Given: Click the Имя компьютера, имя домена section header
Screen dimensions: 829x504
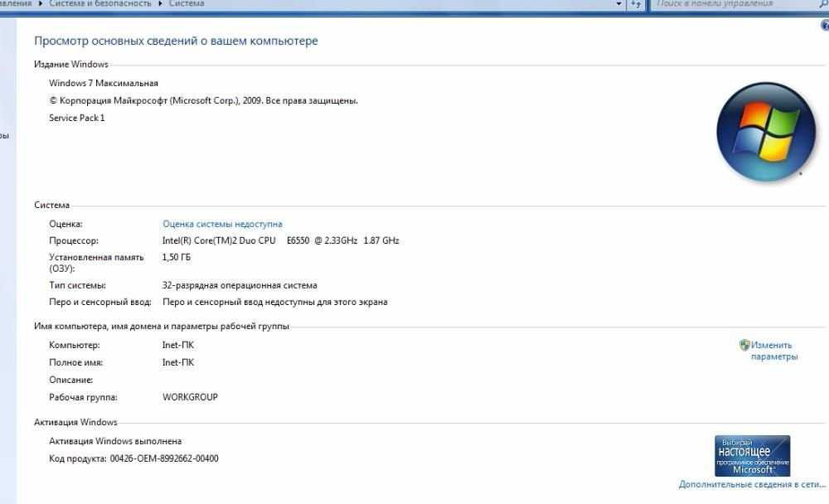Looking at the screenshot, I should (162, 327).
